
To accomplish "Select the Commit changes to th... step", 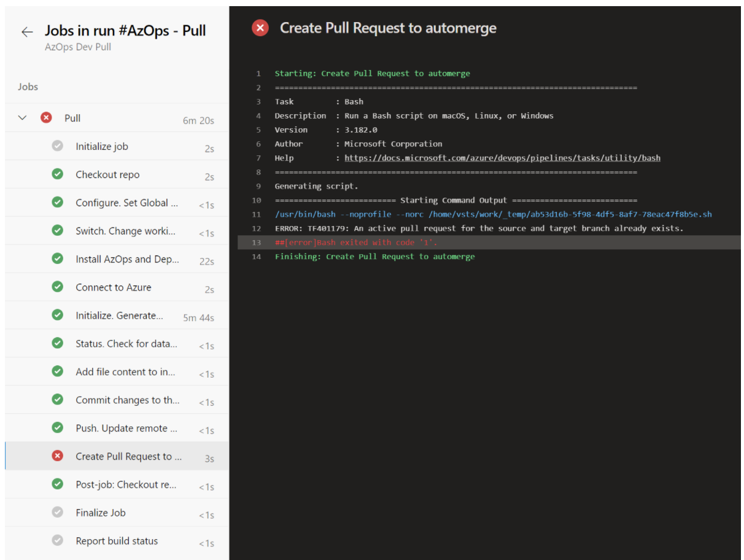I will coord(127,400).
